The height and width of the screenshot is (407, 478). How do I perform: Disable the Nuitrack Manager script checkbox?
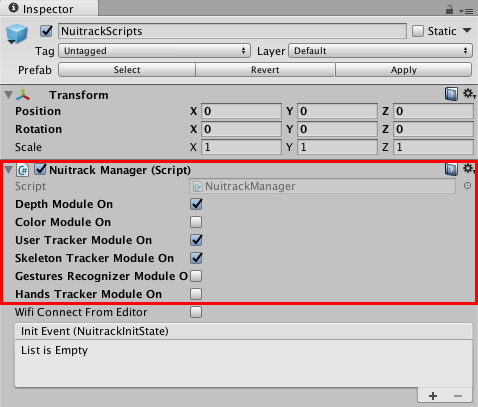coord(40,169)
